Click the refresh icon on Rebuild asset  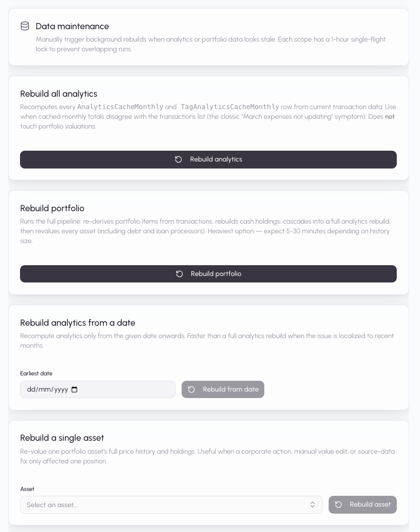tap(338, 504)
